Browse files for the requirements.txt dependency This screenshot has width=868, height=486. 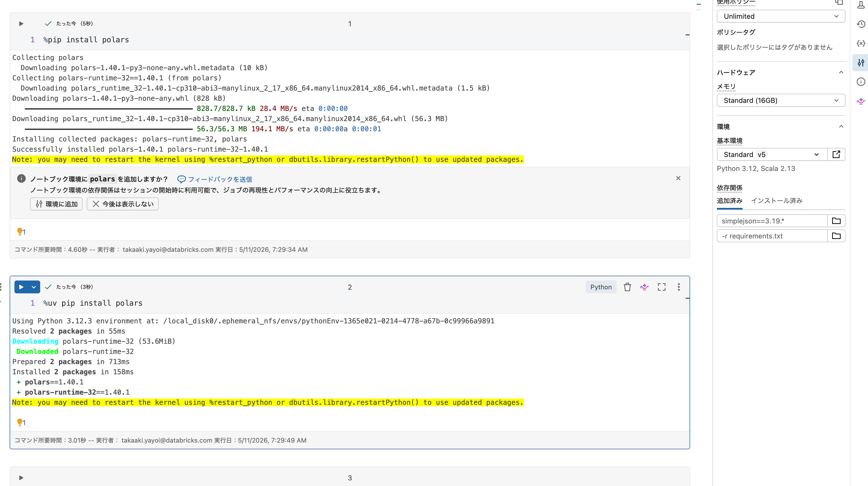(836, 236)
